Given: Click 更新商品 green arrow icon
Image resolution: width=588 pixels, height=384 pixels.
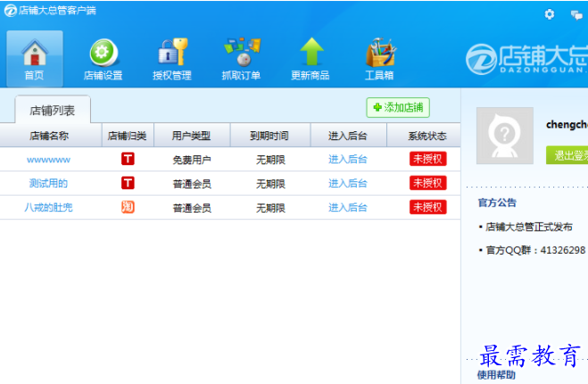Looking at the screenshot, I should (311, 59).
